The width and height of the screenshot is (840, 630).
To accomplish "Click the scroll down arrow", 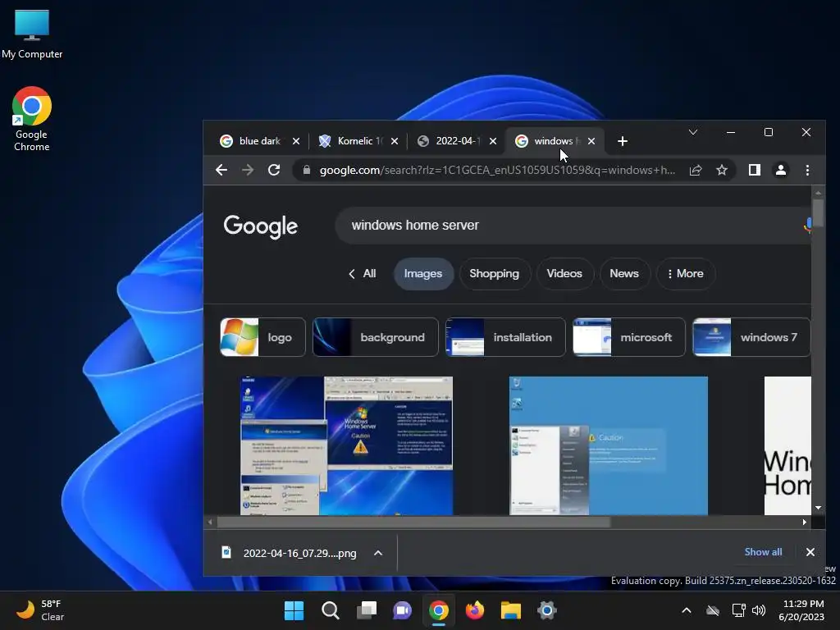I will tap(818, 508).
